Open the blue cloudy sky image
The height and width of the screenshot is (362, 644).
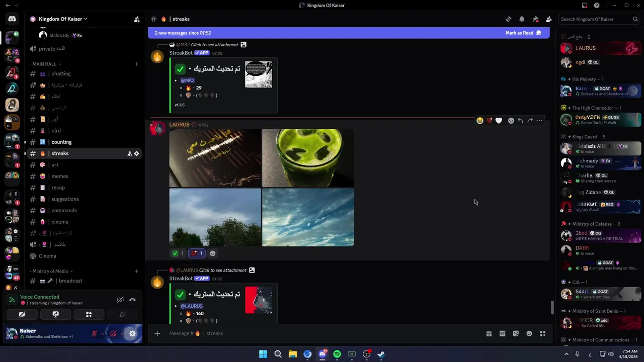pyautogui.click(x=308, y=217)
